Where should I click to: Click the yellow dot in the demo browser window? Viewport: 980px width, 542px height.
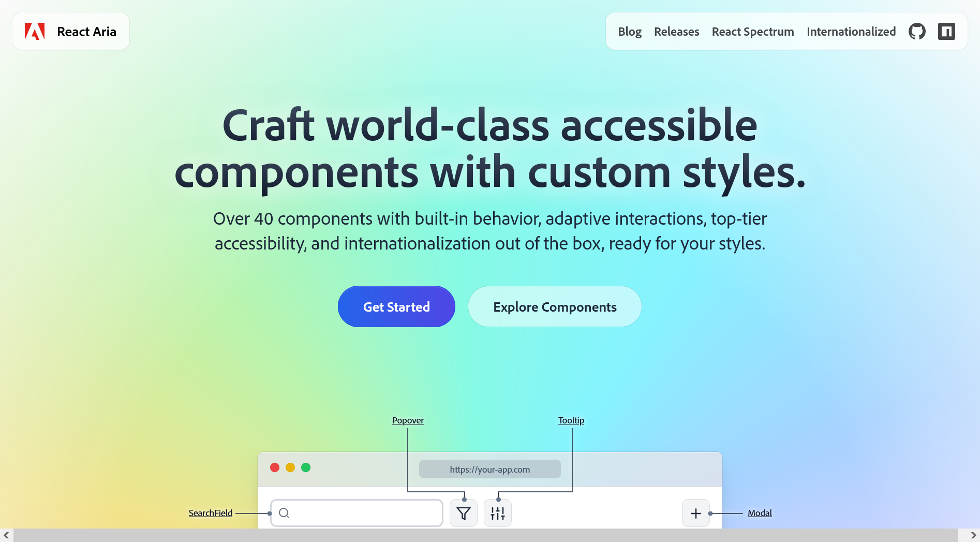[x=290, y=467]
